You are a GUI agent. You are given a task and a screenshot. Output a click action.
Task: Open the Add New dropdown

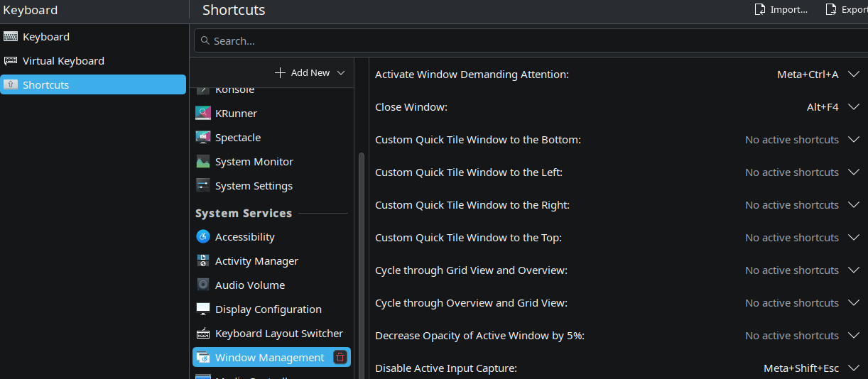tap(310, 73)
